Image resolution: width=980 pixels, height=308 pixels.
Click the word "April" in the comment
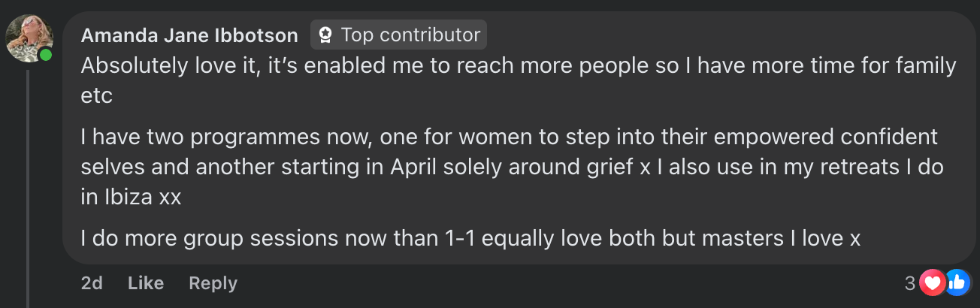(x=414, y=168)
